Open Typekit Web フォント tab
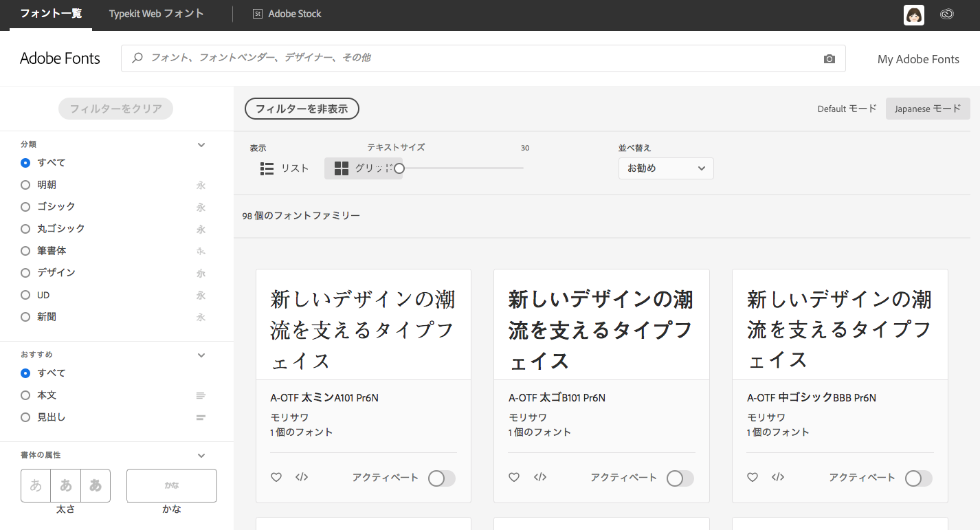 pyautogui.click(x=157, y=14)
